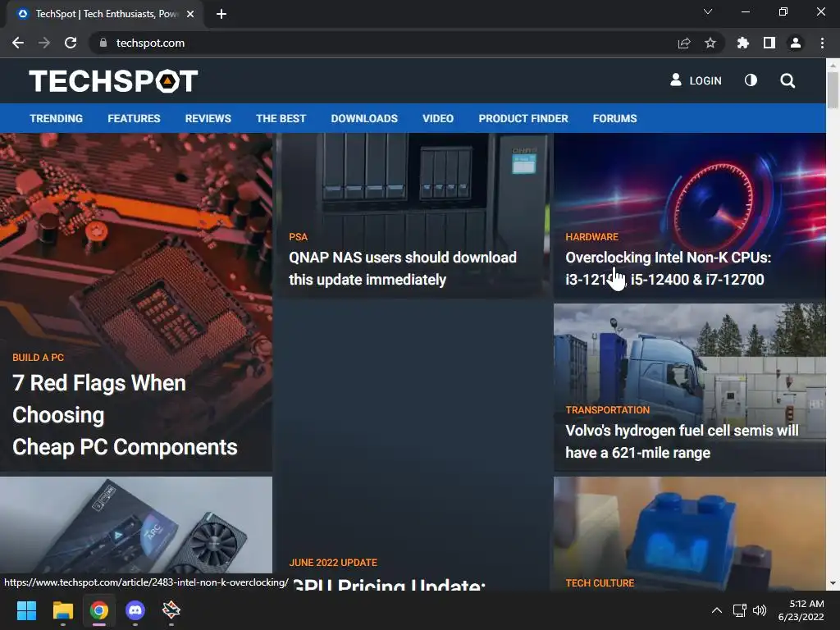
Task: Click the page vertical scrollbar thumb
Action: click(x=833, y=89)
